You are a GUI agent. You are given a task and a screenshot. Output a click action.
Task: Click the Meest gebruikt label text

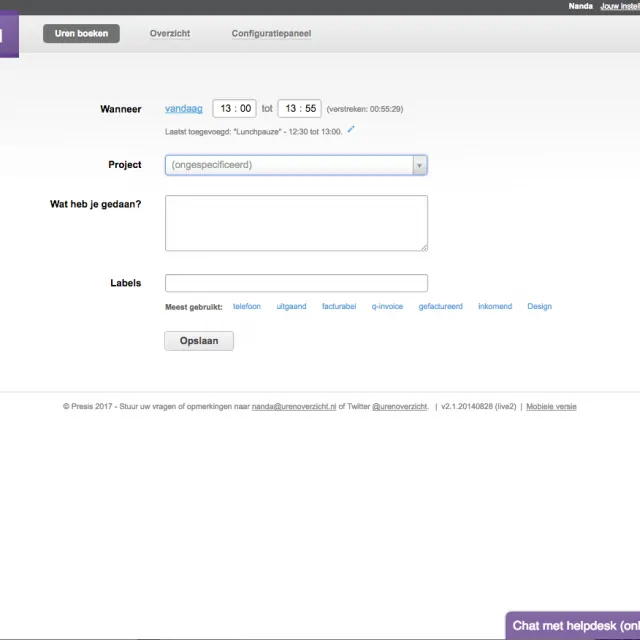pos(194,307)
